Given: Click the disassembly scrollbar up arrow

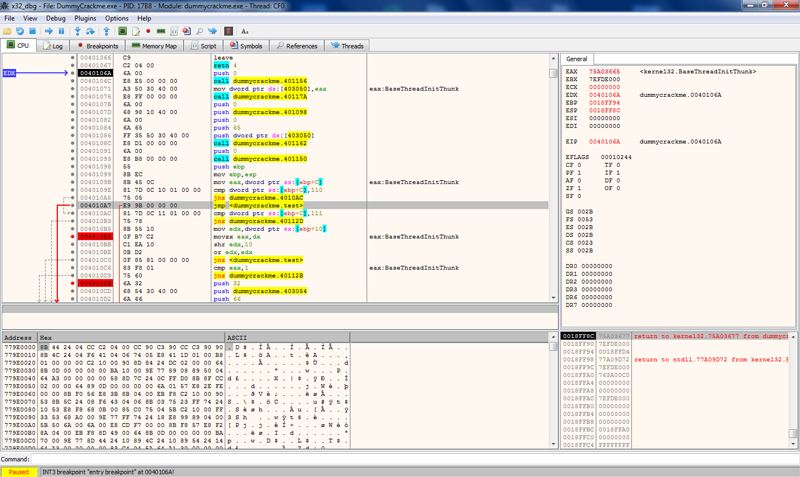Looking at the screenshot, I should [x=553, y=59].
